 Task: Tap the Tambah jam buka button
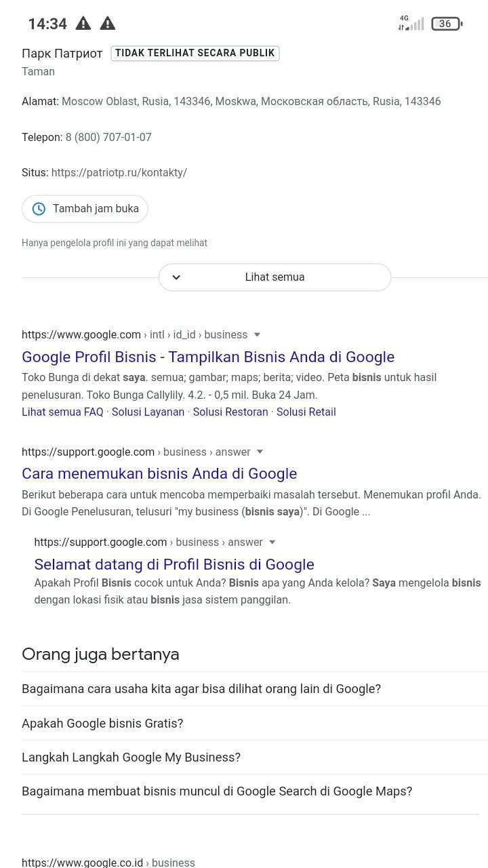tap(85, 209)
